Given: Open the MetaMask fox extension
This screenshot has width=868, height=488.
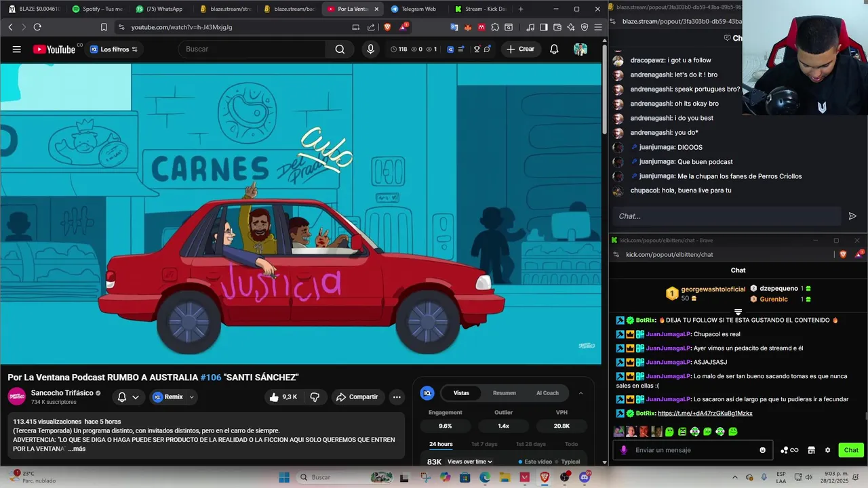Looking at the screenshot, I should point(468,27).
